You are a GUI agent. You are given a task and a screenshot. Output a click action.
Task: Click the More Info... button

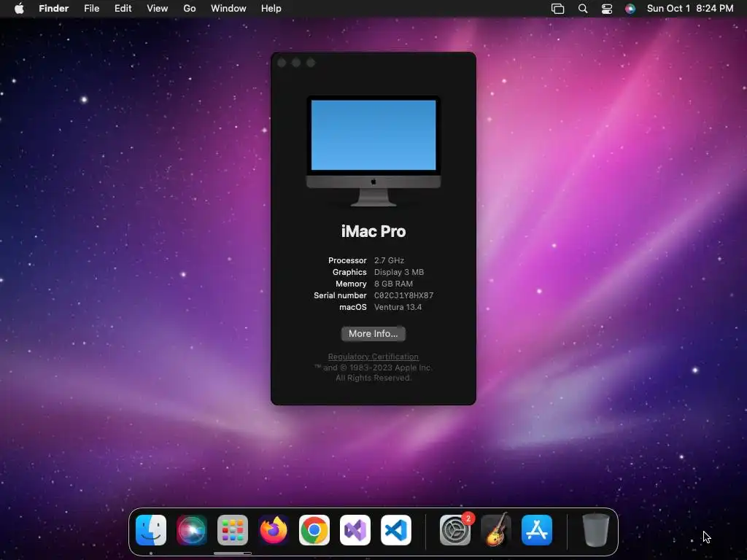pos(373,333)
